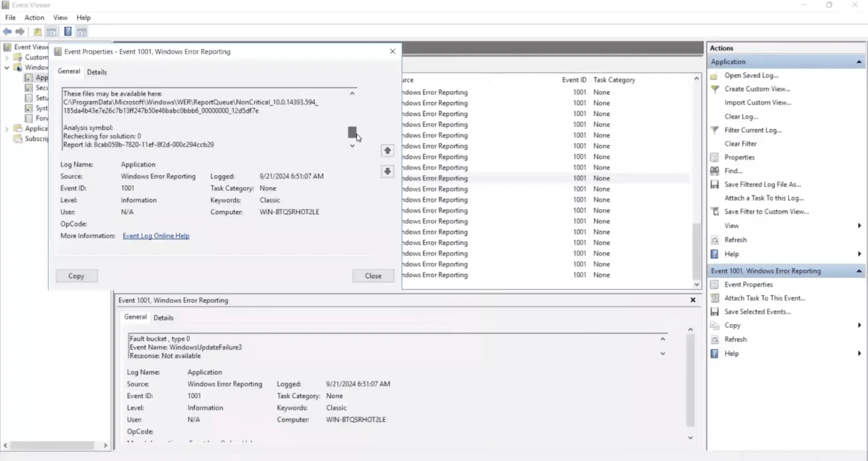Click Help icon under Event 1001 section
This screenshot has width=868, height=461.
point(714,354)
